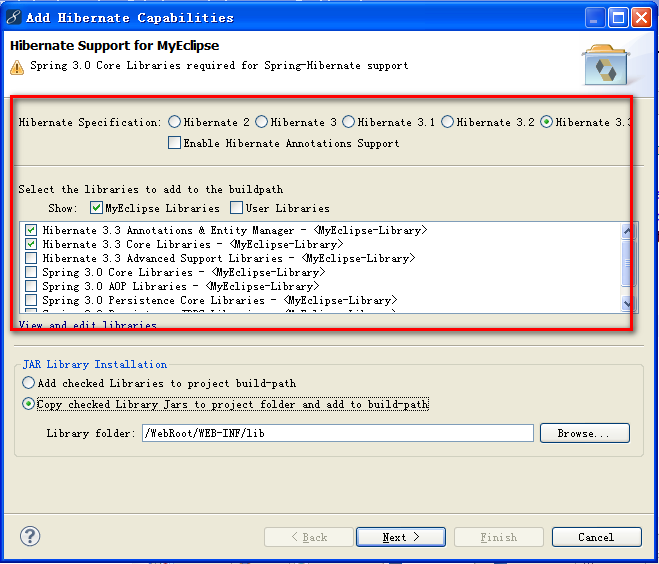
Task: Select 'Hibernate 3.3 Annotations & Entity Manager' row text
Action: (x=235, y=230)
